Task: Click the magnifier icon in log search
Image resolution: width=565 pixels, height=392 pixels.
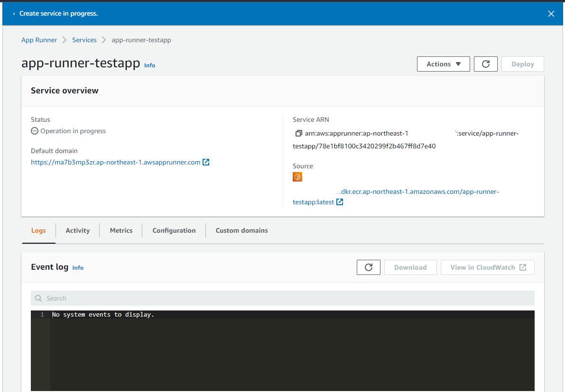Action: (x=38, y=298)
